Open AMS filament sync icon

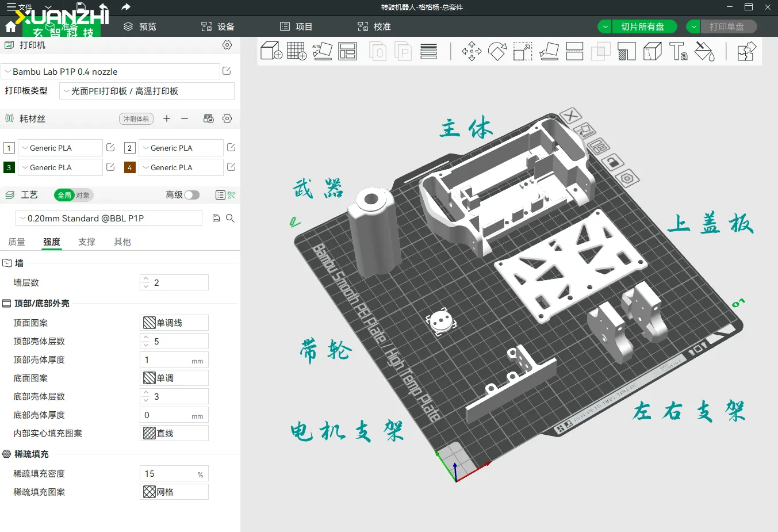pyautogui.click(x=209, y=118)
